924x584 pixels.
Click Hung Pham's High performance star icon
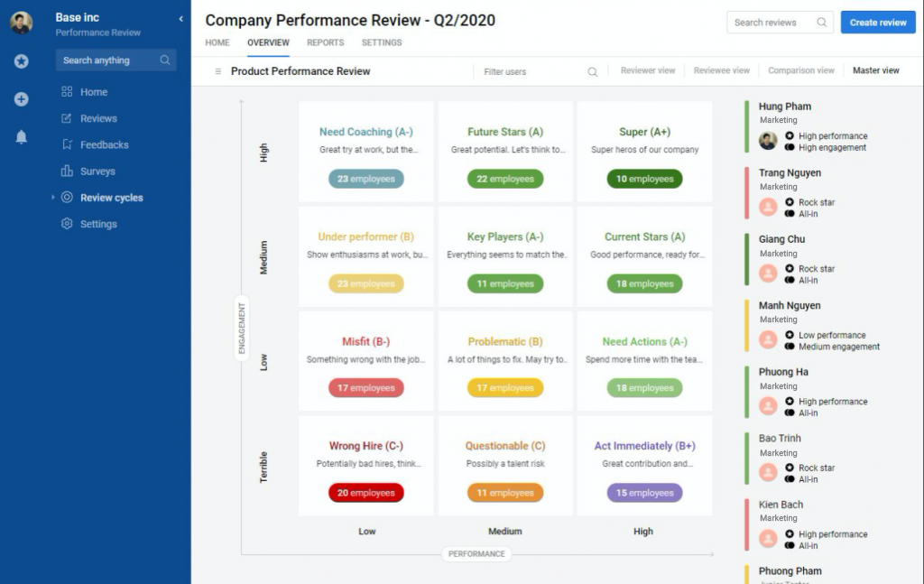(789, 135)
